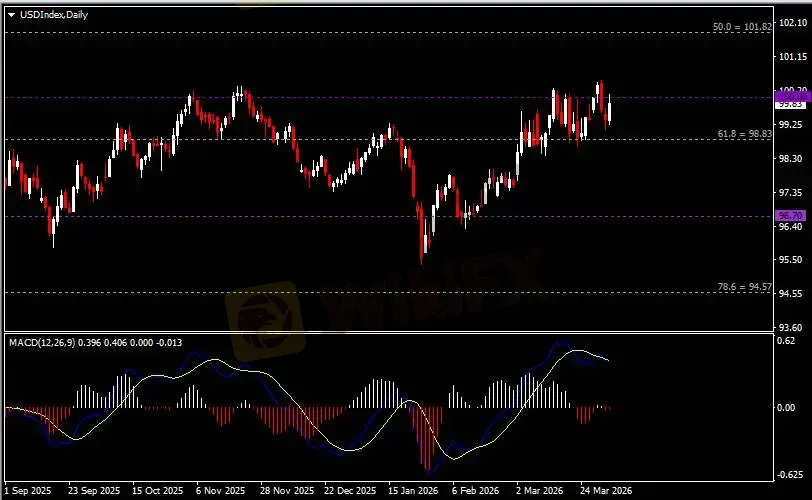Click the 6 Nov 2025 date label
Image resolution: width=812 pixels, height=500 pixels.
[x=221, y=490]
